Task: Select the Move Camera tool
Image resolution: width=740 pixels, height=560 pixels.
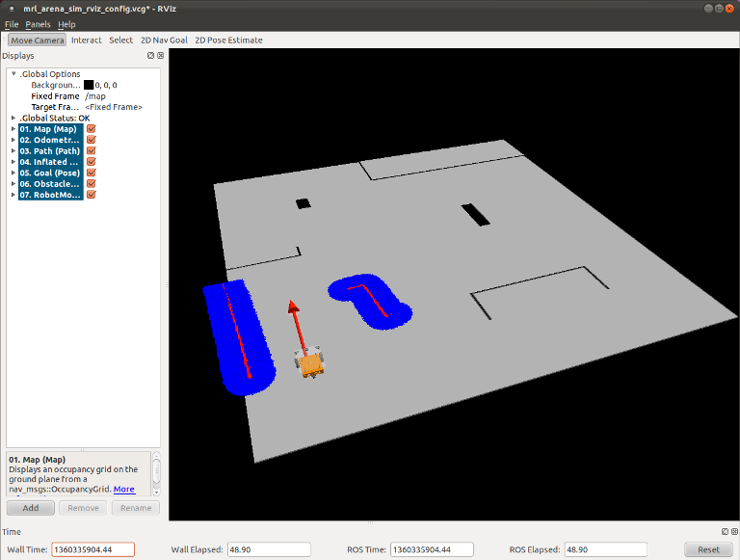Action: (37, 40)
